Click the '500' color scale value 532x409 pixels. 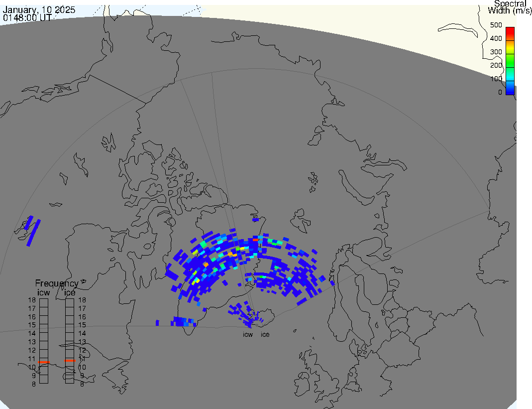click(496, 25)
